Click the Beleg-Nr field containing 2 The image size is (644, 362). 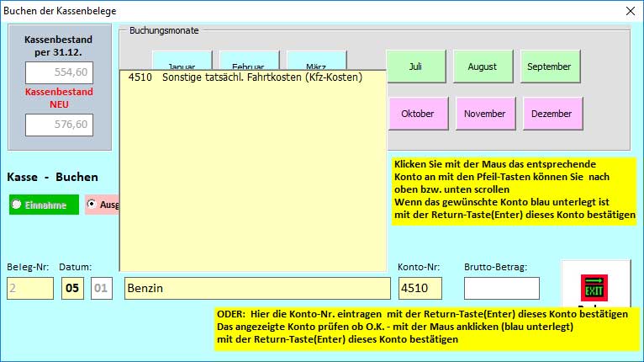(30, 288)
